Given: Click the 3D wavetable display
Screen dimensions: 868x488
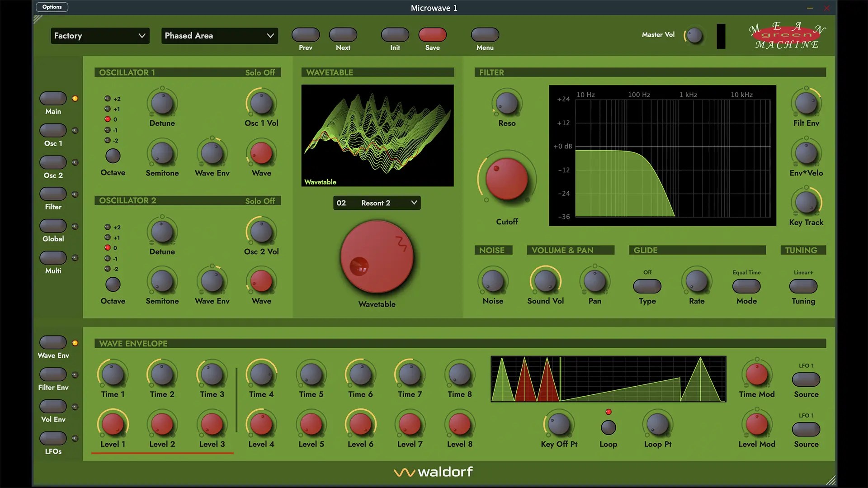Looking at the screenshot, I should [377, 135].
